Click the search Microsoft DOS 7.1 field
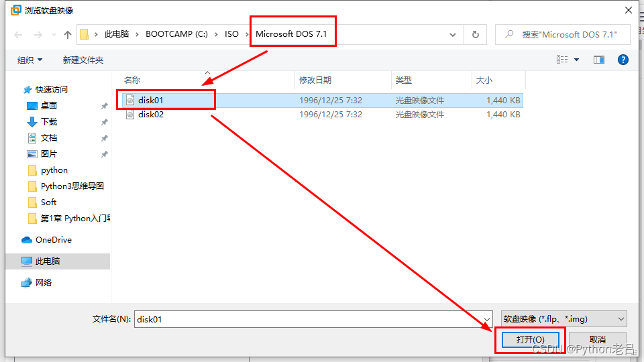Viewport: 644px width, 362px height. [563, 34]
